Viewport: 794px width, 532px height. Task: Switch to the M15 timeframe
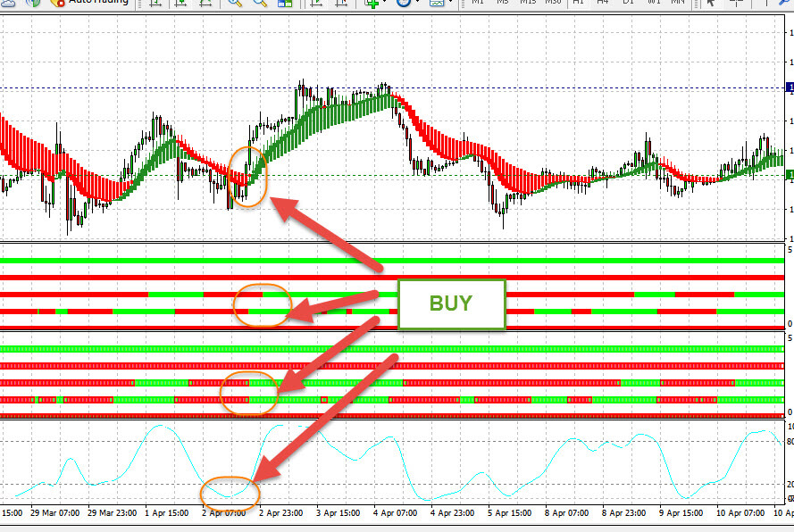click(x=528, y=3)
